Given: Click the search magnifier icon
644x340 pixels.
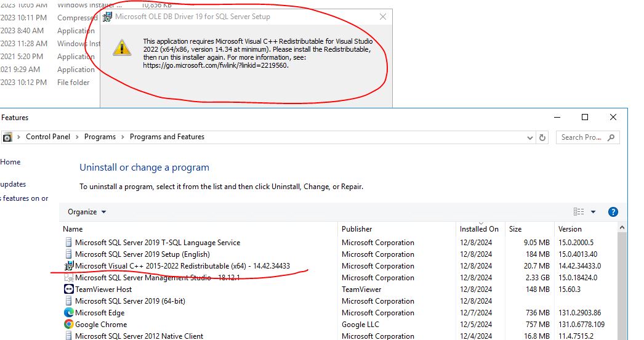Looking at the screenshot, I should coord(611,137).
